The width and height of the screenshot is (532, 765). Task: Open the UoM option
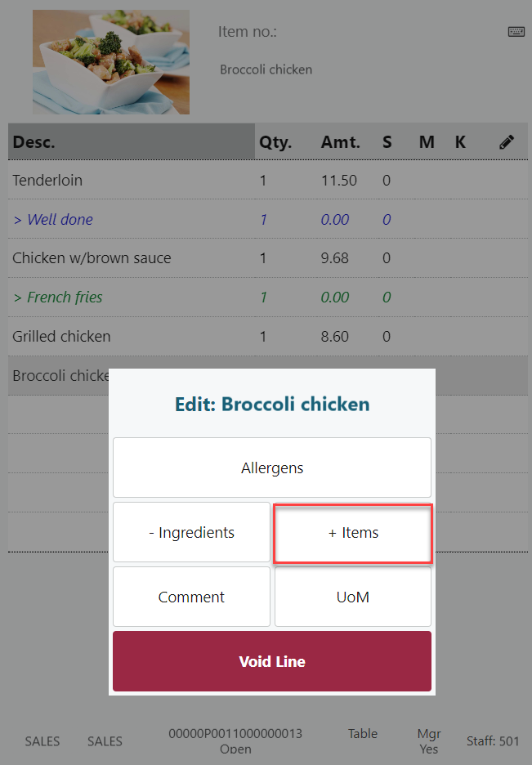coord(352,597)
